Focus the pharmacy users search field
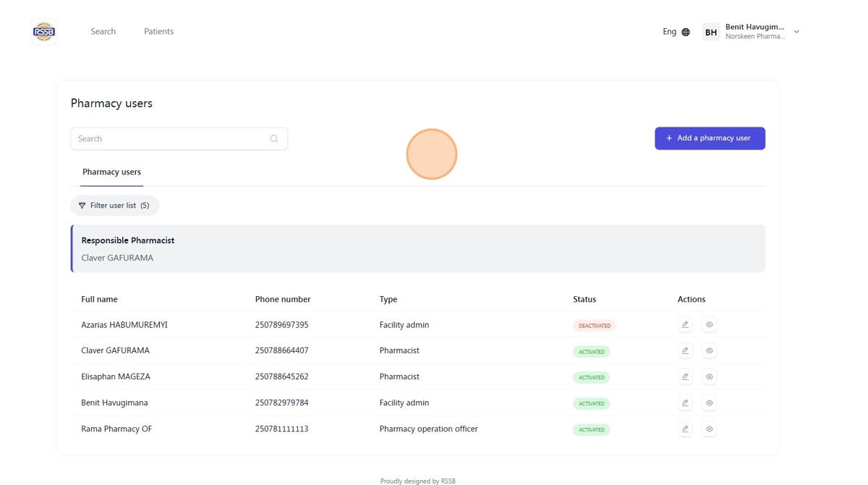 point(179,138)
